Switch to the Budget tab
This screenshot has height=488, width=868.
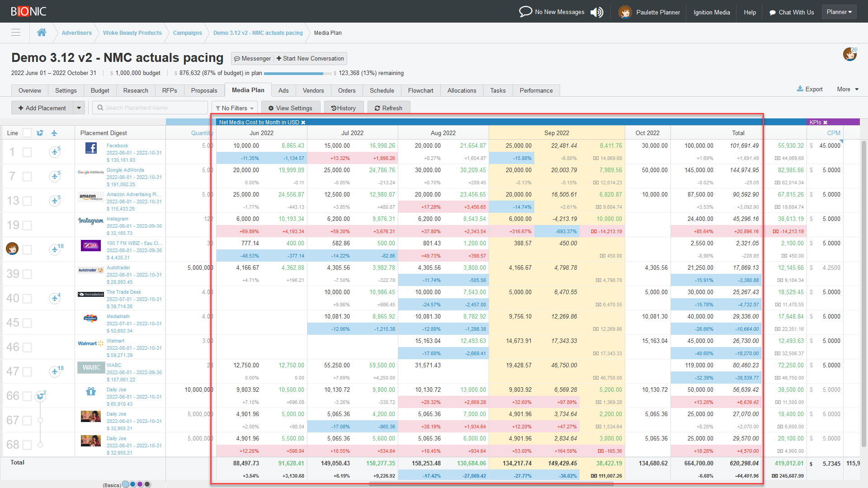tap(100, 90)
